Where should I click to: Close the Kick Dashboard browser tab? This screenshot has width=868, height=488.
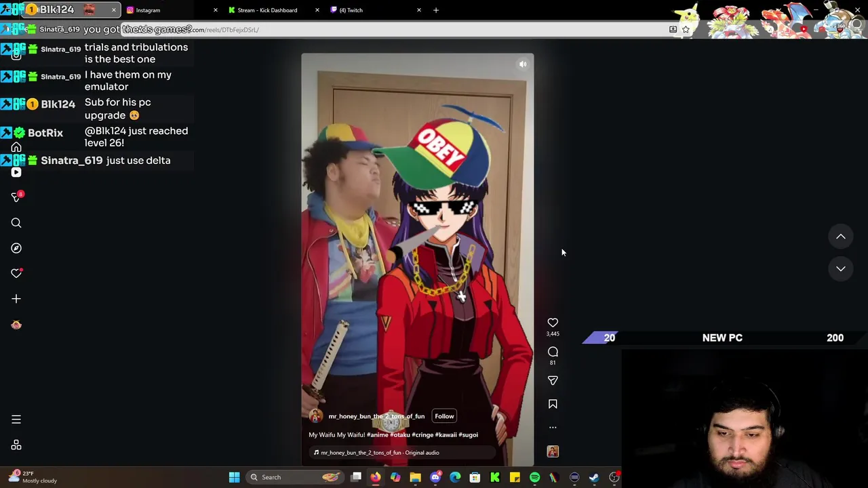click(317, 10)
